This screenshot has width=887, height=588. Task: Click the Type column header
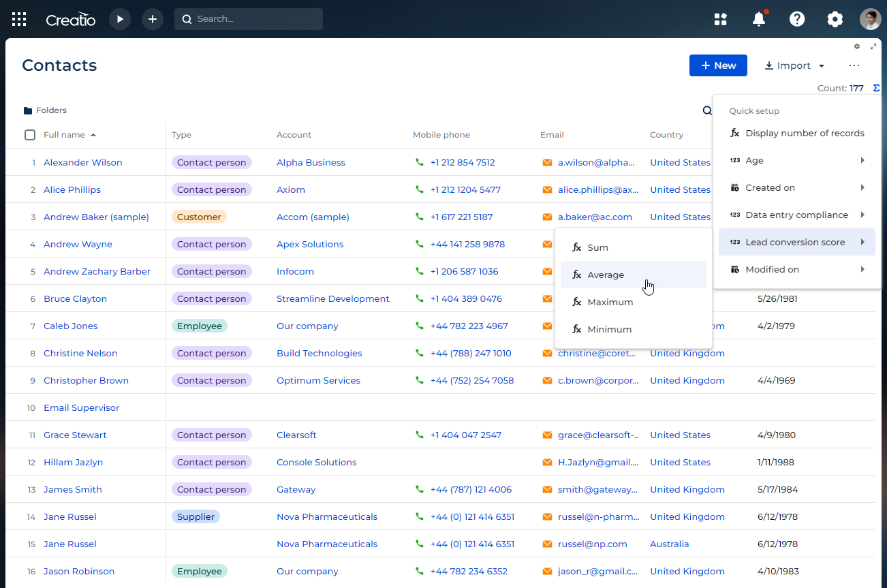click(181, 135)
